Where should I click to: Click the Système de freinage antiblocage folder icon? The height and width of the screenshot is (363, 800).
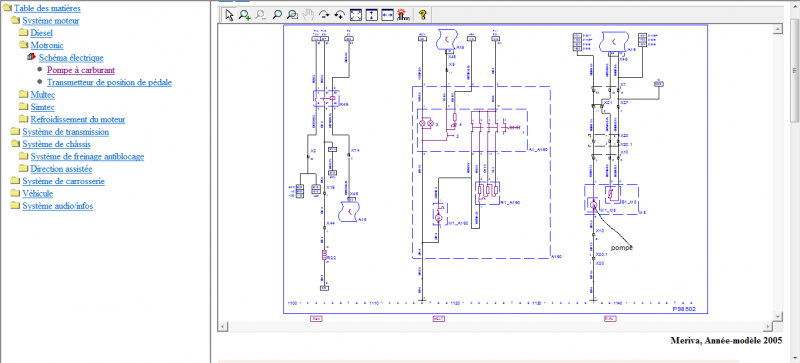(23, 156)
